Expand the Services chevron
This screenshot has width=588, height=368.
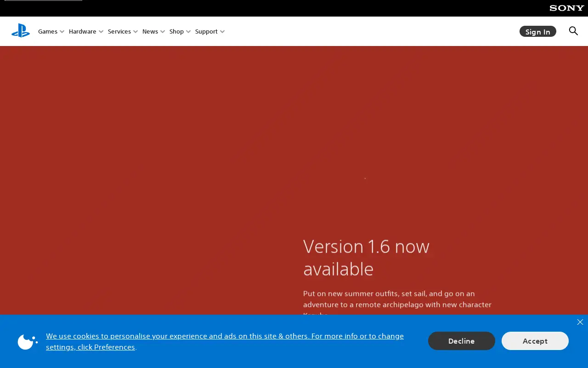pos(136,32)
